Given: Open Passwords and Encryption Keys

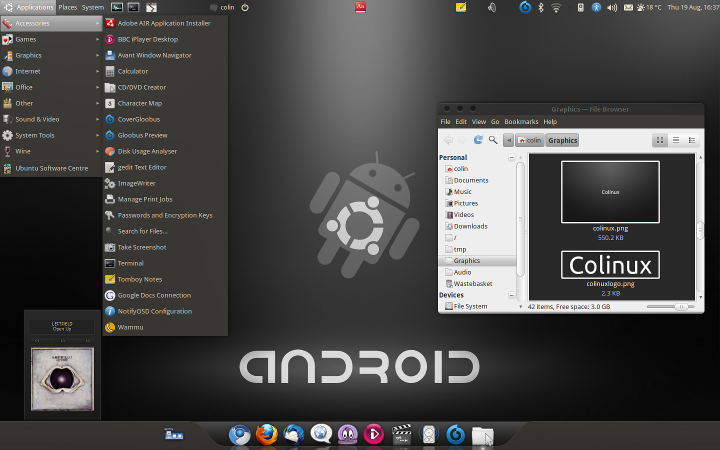Looking at the screenshot, I should (165, 215).
